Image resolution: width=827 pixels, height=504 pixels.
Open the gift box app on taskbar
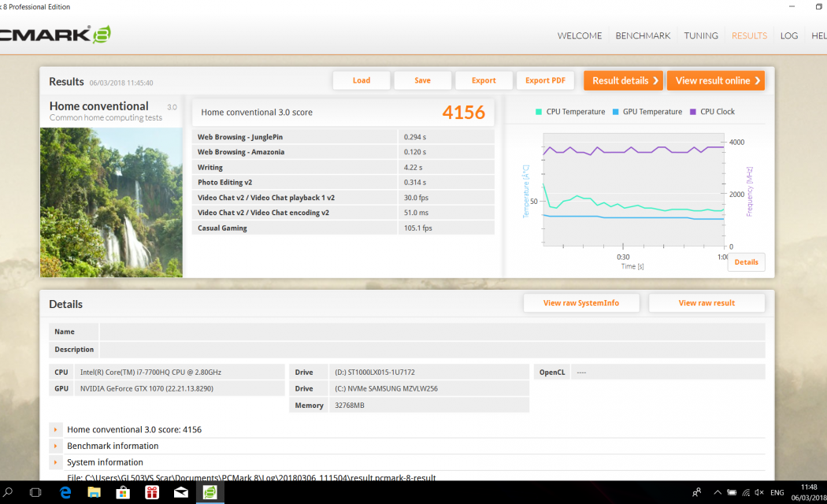click(152, 492)
